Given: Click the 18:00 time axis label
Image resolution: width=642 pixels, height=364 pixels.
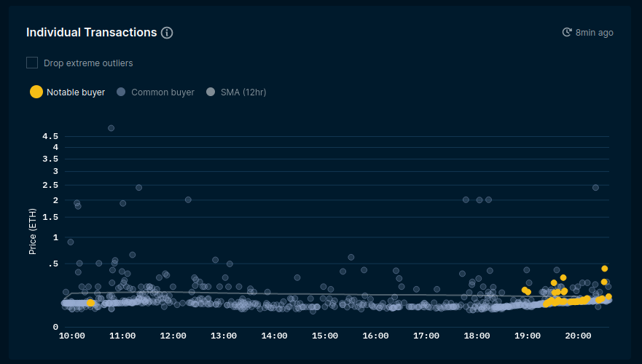Looking at the screenshot, I should click(477, 336).
